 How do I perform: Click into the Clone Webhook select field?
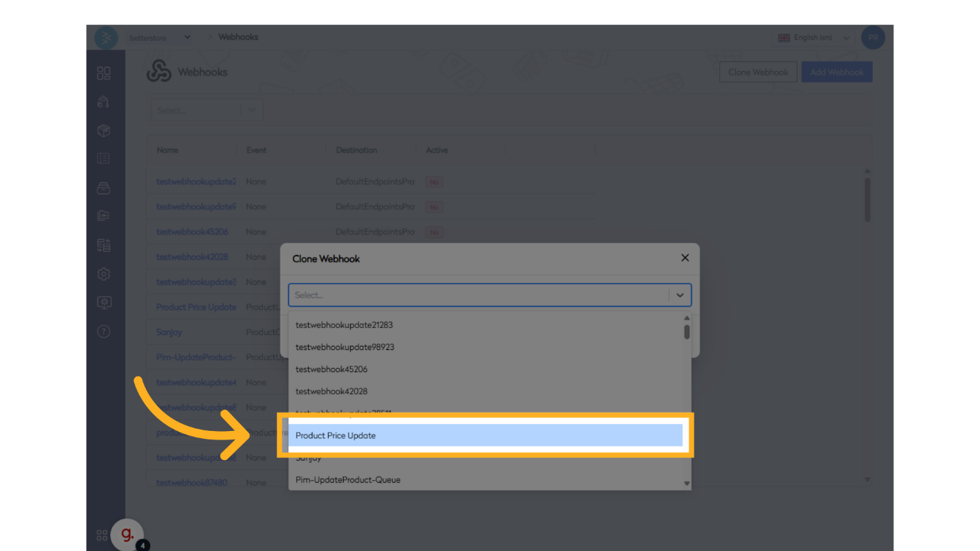coord(476,295)
